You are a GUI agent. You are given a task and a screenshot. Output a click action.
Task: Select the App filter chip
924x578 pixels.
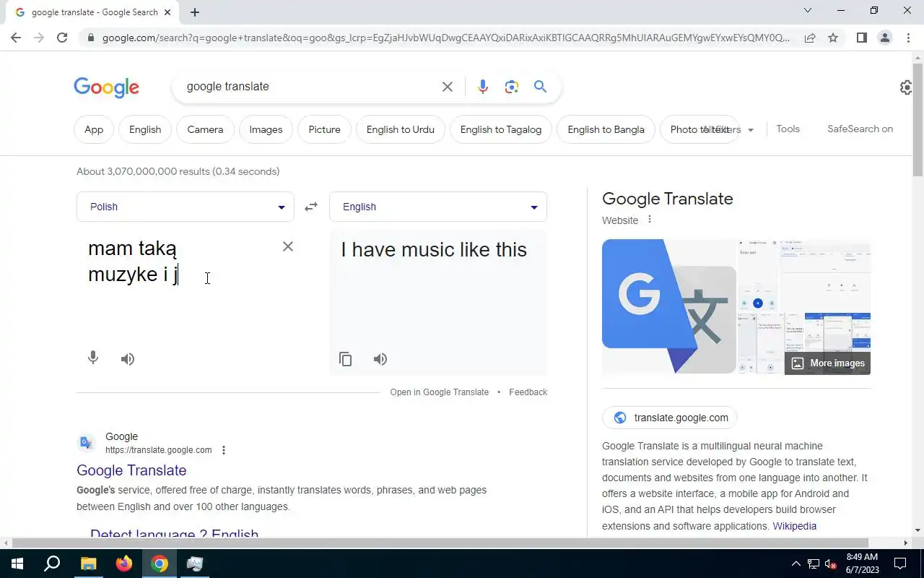click(94, 129)
